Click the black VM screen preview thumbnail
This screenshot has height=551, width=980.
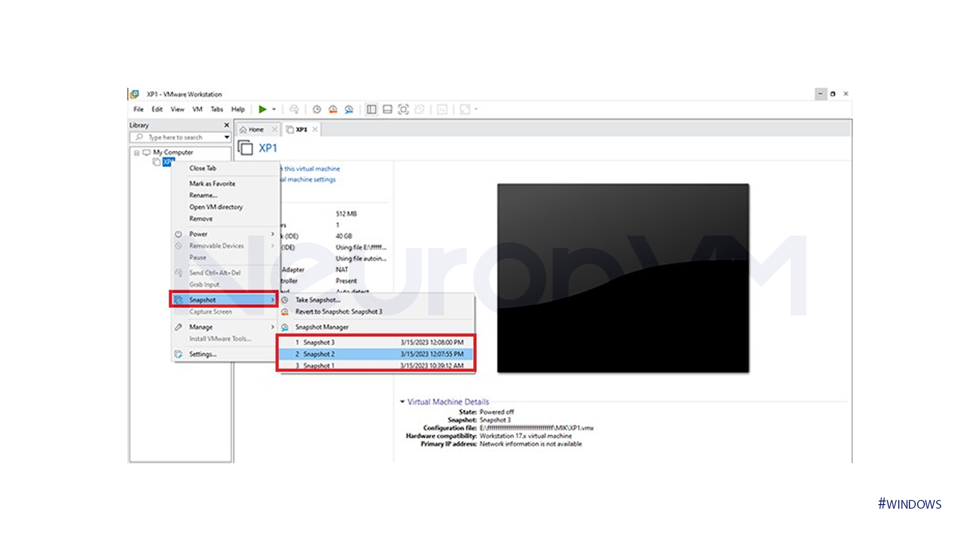tap(623, 278)
